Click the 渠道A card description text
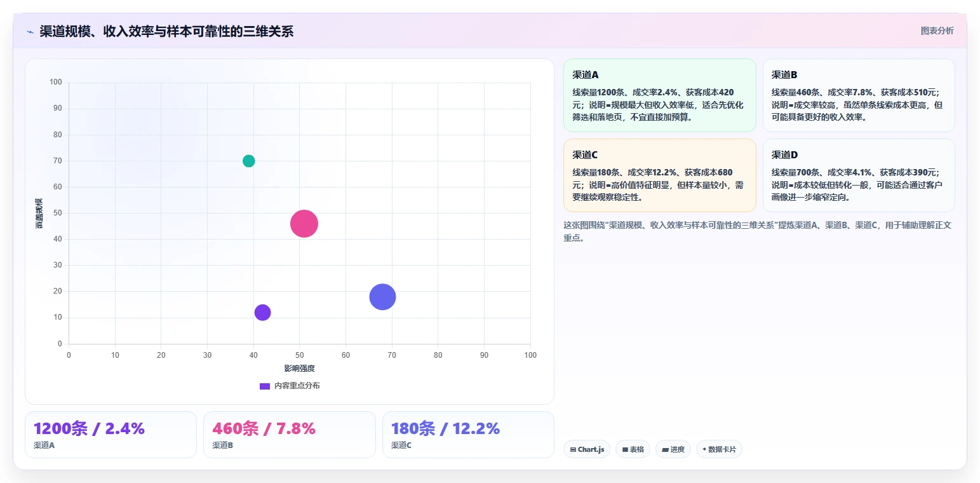 tap(658, 105)
